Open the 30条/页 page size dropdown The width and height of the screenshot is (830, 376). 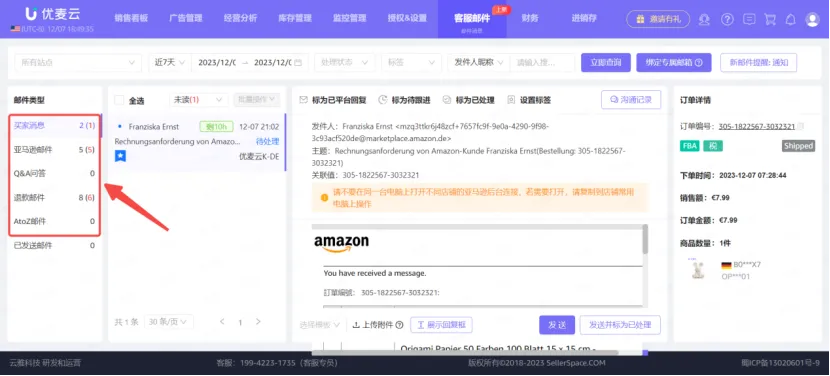tap(170, 321)
